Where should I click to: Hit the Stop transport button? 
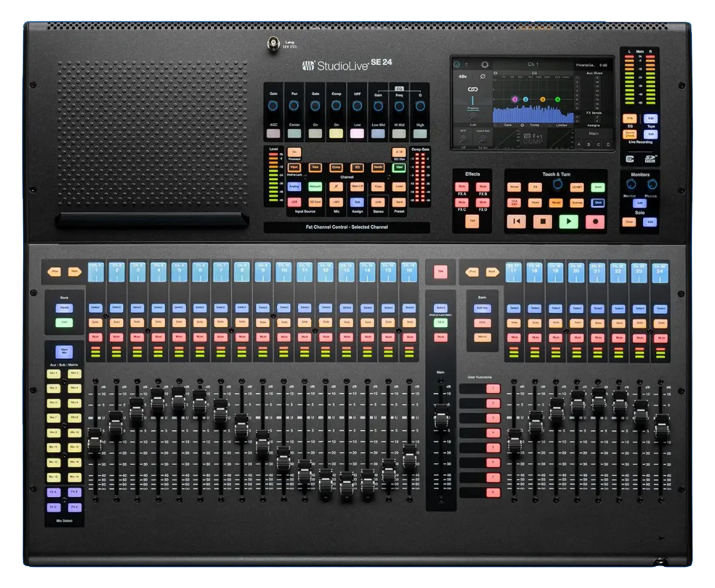click(543, 221)
